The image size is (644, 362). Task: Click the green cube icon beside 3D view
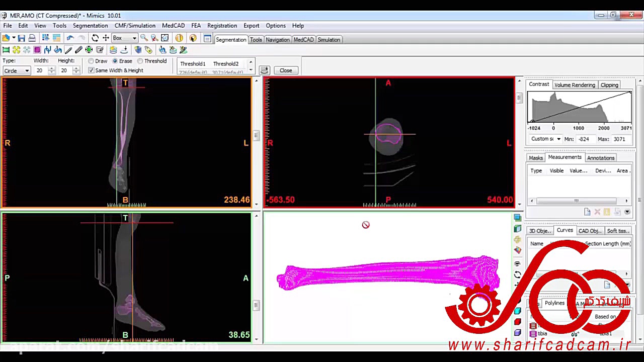click(x=518, y=228)
